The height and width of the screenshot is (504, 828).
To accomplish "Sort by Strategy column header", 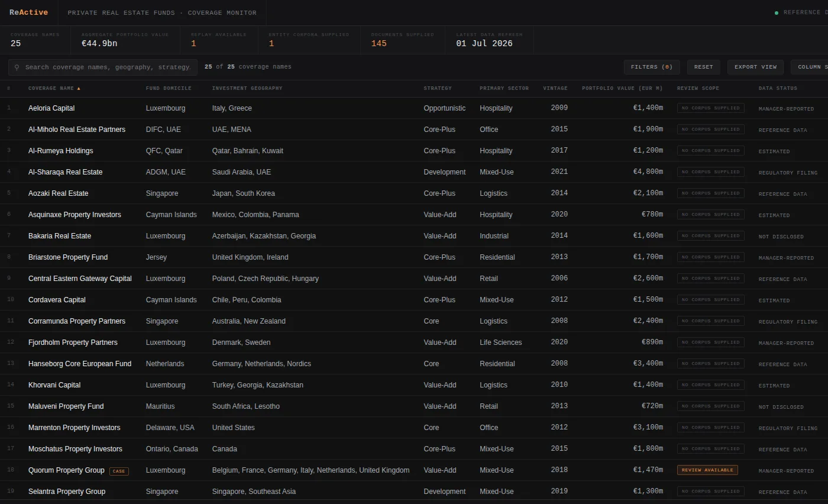I will [437, 88].
